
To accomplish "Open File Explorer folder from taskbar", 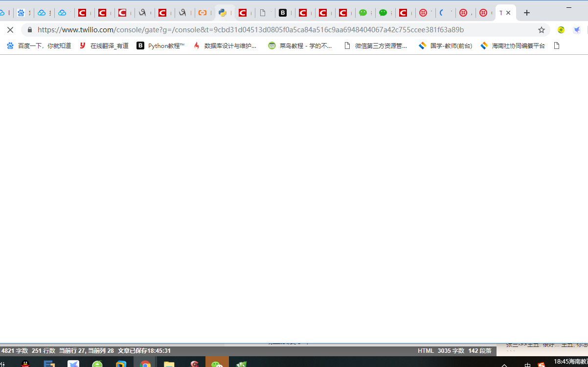I will coord(169,363).
